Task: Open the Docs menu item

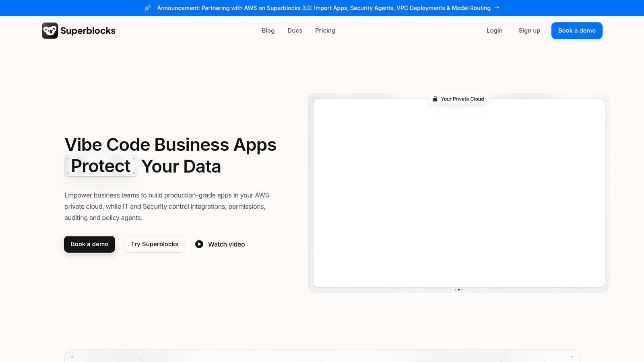Action: coord(295,31)
